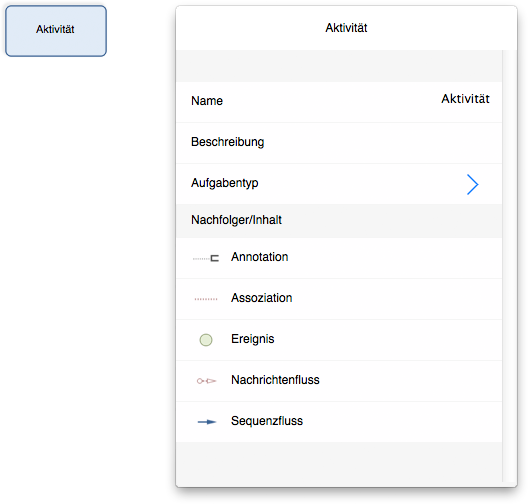
Task: Click the Beschreibung row
Action: (x=339, y=143)
